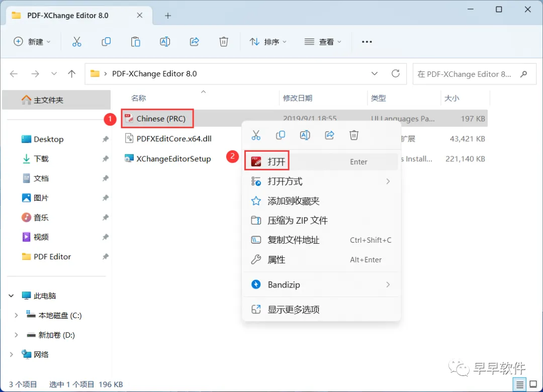
Task: Refresh the current folder view
Action: [x=396, y=73]
